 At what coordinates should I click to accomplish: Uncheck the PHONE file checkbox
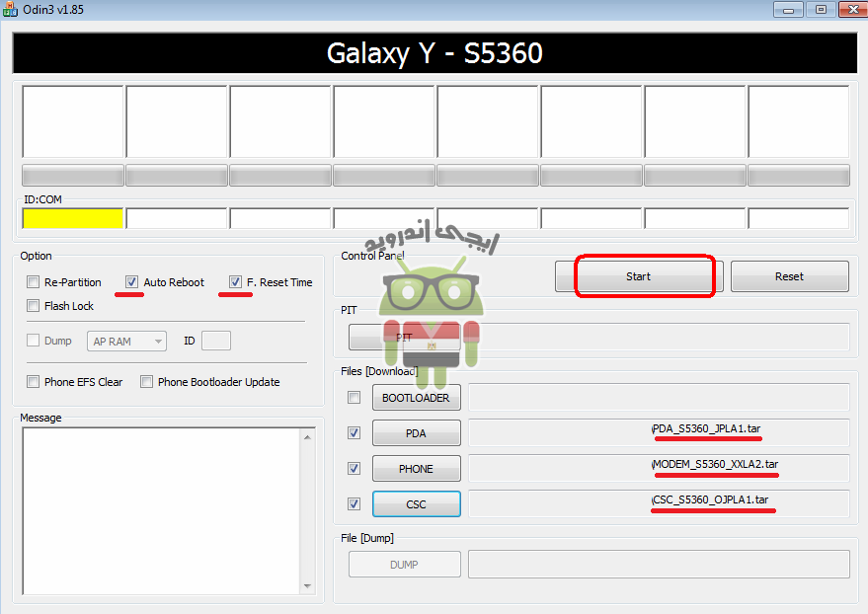point(355,469)
